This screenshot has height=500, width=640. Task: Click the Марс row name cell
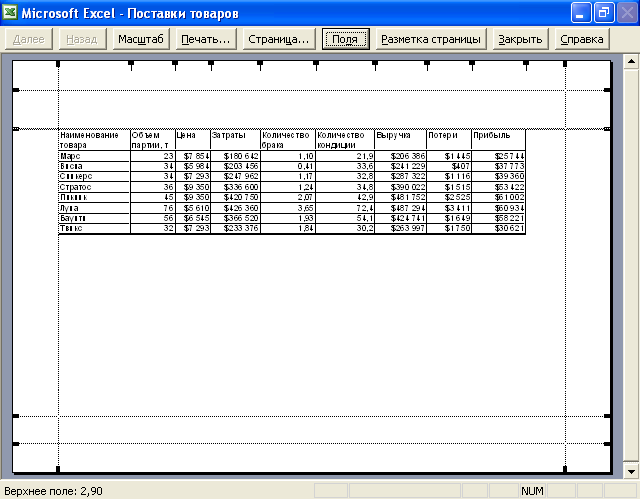click(x=94, y=156)
